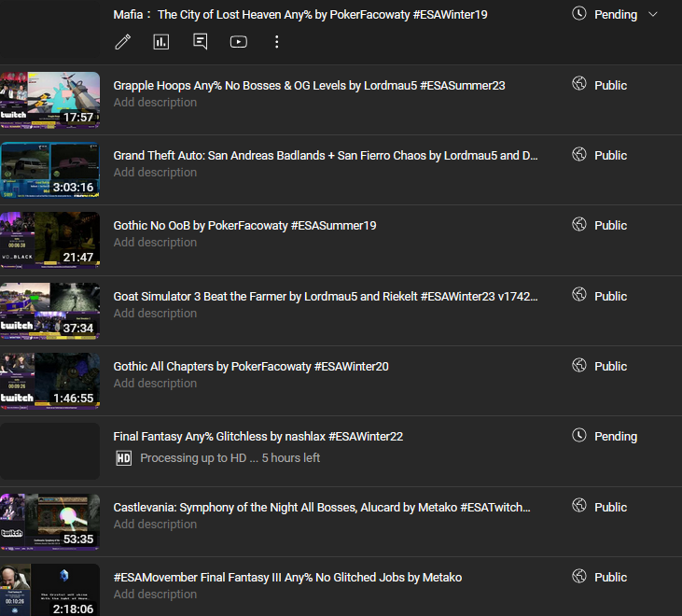The width and height of the screenshot is (682, 616).
Task: Open Grapple Hoops Any% No Bosses title
Action: pyautogui.click(x=309, y=85)
